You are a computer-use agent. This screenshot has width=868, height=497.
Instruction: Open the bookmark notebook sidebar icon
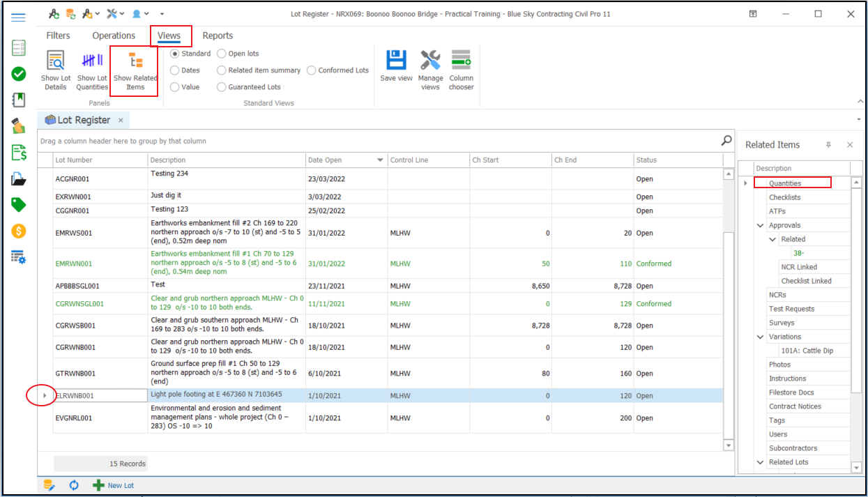point(19,100)
